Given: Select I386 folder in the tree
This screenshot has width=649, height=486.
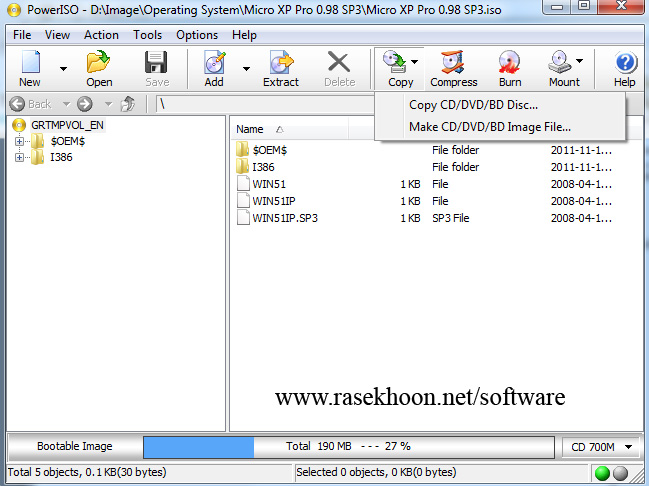Looking at the screenshot, I should click(x=61, y=157).
